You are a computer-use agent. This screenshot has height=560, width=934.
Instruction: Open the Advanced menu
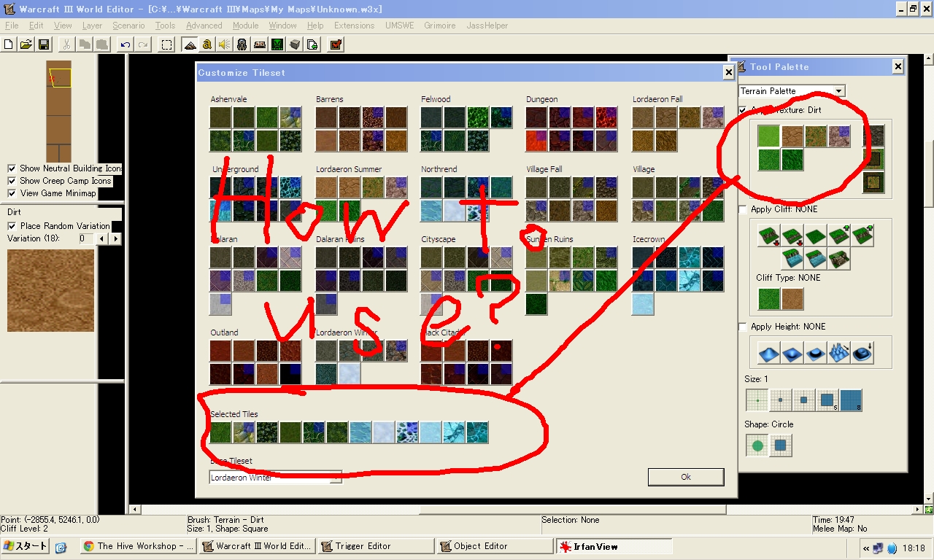click(x=204, y=26)
